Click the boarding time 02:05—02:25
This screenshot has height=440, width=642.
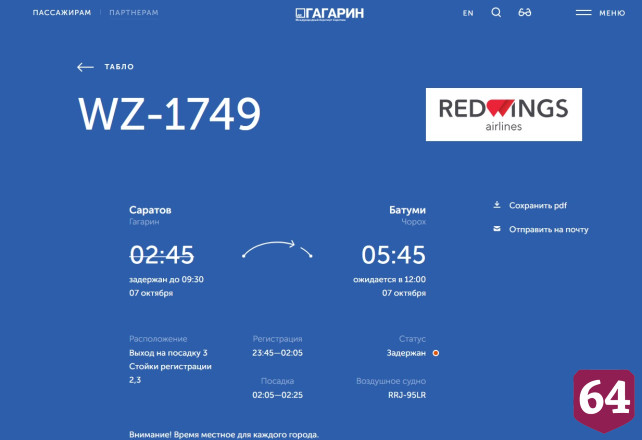click(278, 395)
